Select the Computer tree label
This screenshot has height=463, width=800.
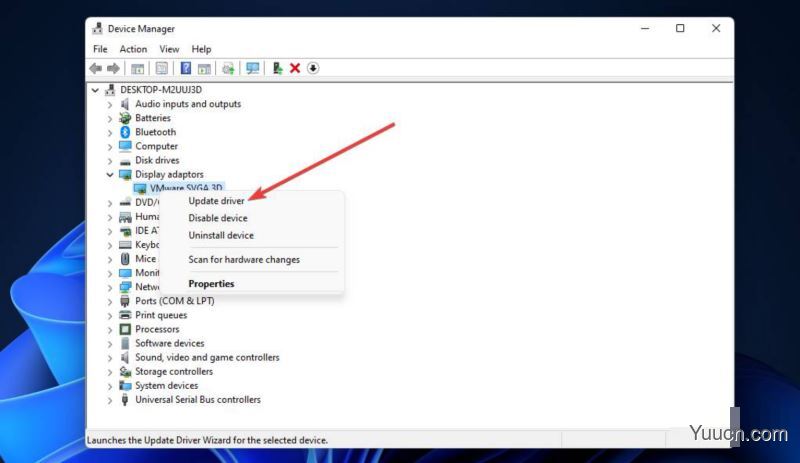point(156,146)
